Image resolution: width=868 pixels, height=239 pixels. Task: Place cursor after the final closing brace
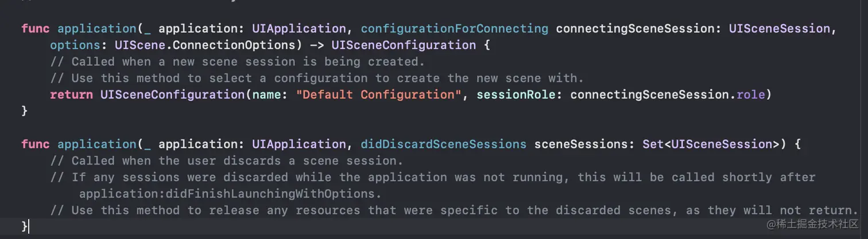pyautogui.click(x=27, y=227)
